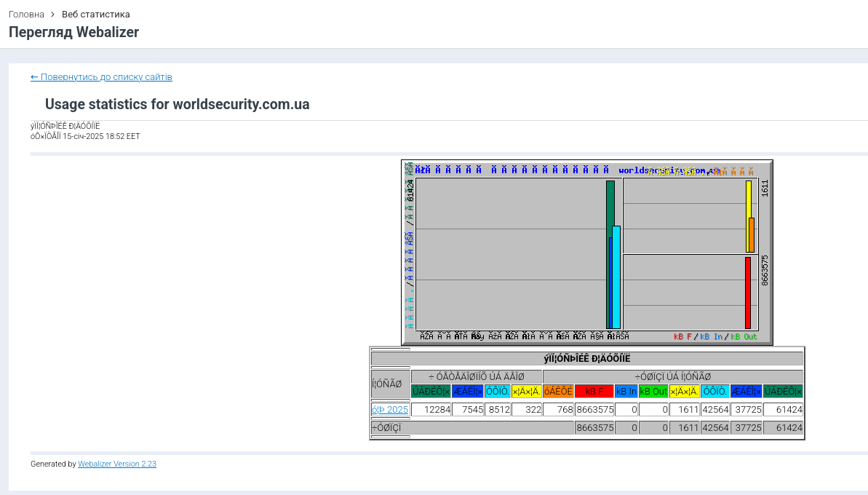Image resolution: width=868 pixels, height=495 pixels.
Task: Click the red kB F table header cell
Action: tap(594, 392)
